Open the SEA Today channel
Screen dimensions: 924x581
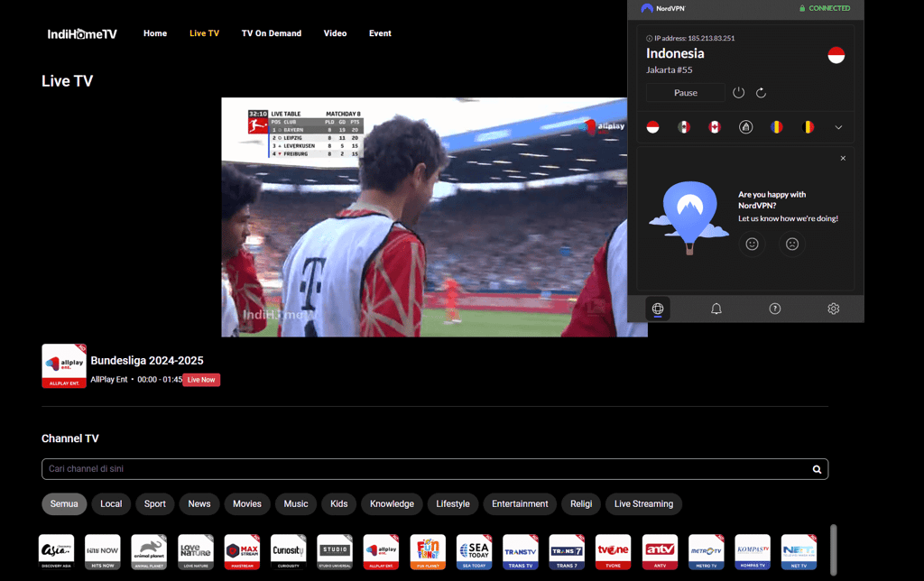pyautogui.click(x=475, y=552)
